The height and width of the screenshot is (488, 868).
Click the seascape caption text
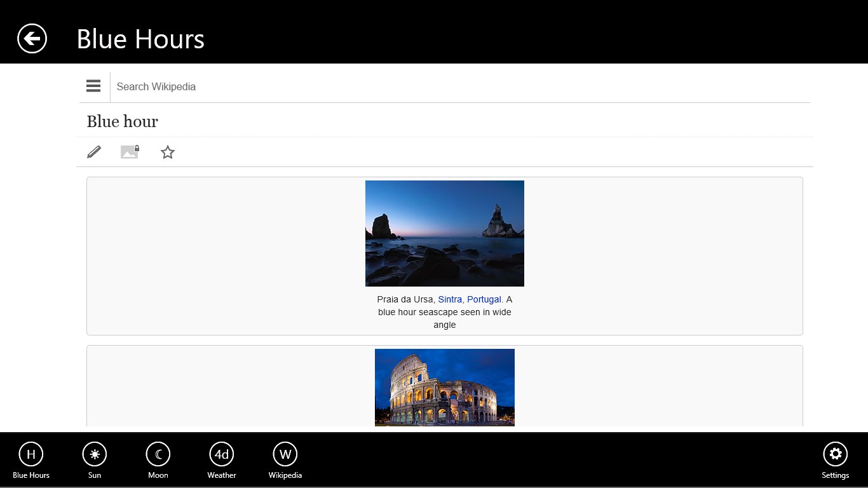point(445,313)
